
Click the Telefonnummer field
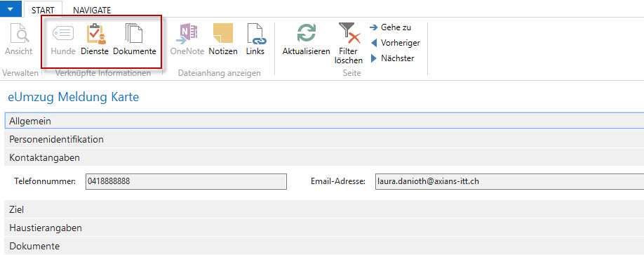tap(186, 181)
